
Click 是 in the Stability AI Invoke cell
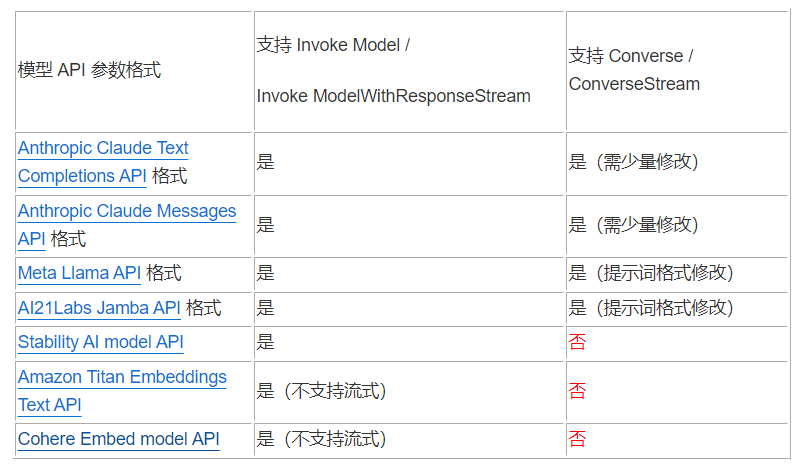265,342
